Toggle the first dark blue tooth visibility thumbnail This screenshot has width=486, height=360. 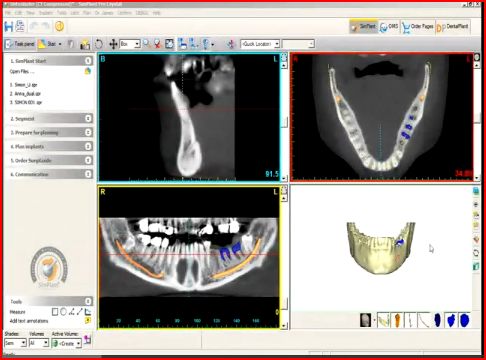[438, 320]
